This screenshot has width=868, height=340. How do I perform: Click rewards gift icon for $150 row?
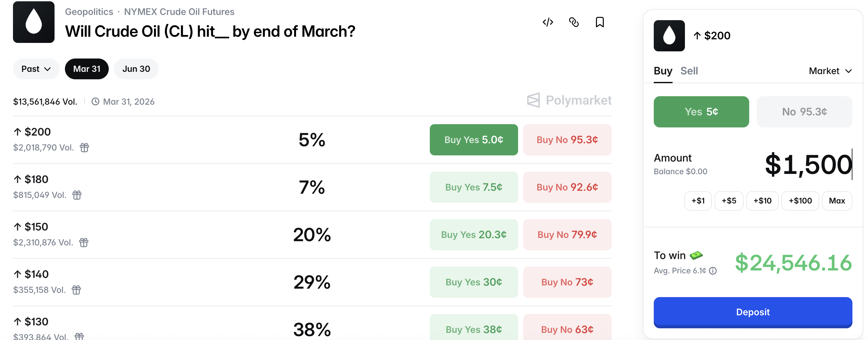pos(83,242)
